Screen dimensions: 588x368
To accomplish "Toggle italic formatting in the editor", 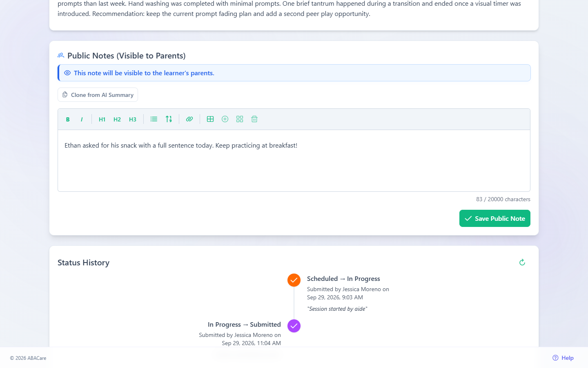I will coord(82,119).
